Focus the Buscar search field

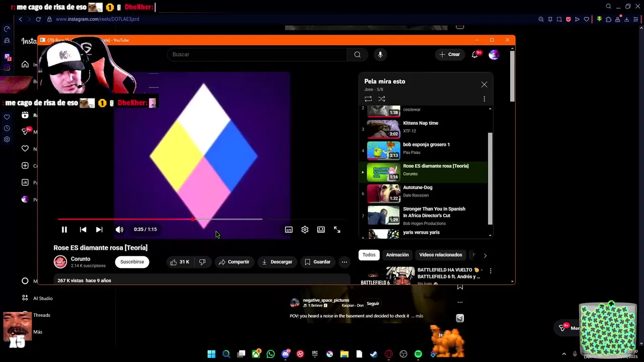(x=257, y=54)
